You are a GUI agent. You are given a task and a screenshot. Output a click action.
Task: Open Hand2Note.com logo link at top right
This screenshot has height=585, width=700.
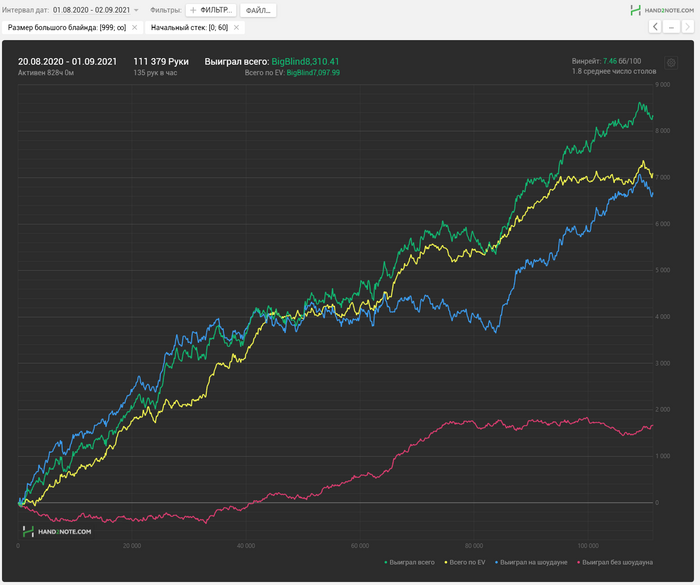tap(662, 10)
